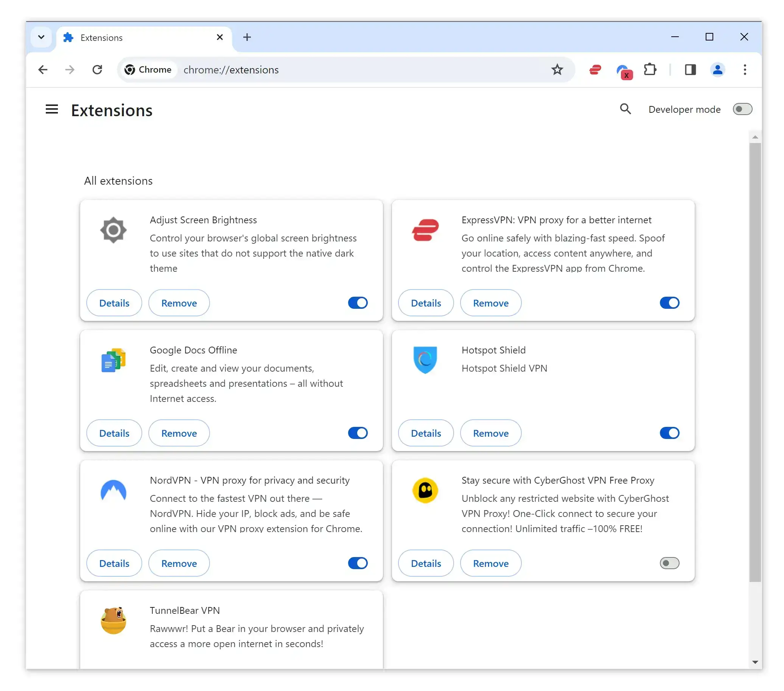This screenshot has height=691, width=784.
Task: Bookmark this page with the star icon
Action: click(x=557, y=70)
